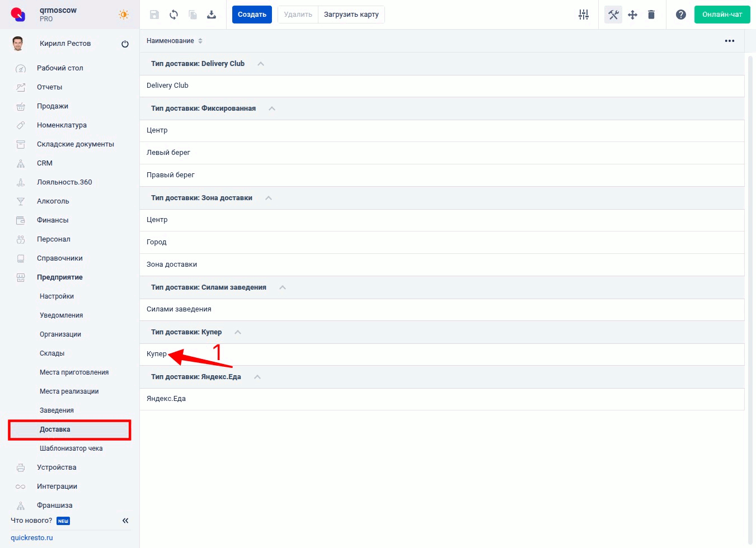
Task: Select the Купер delivery row
Action: [x=157, y=354]
